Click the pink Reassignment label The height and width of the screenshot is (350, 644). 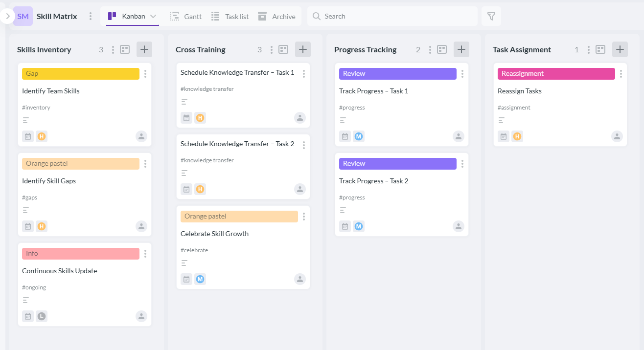pos(556,74)
